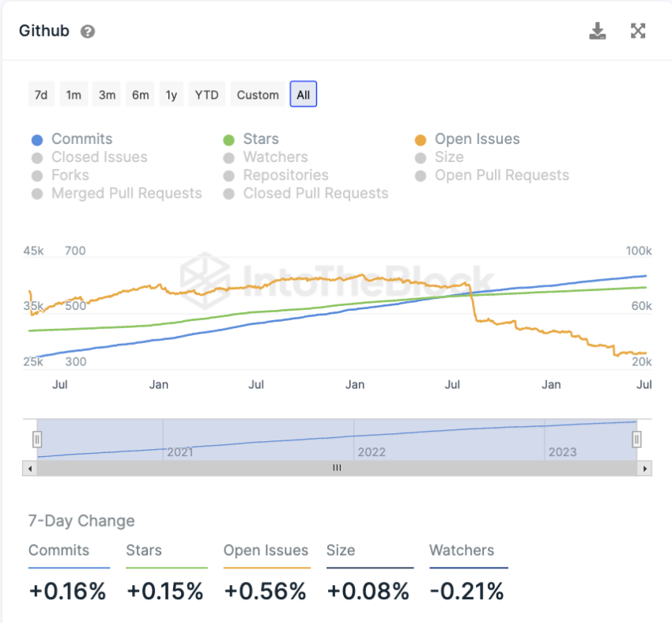Image resolution: width=672 pixels, height=623 pixels.
Task: Toggle the Open Issues legend item
Action: tap(467, 139)
